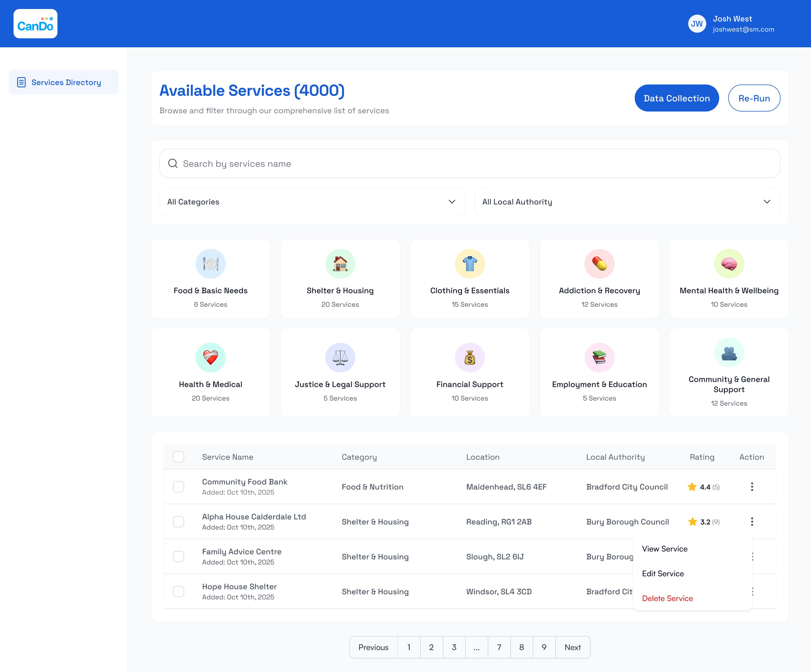This screenshot has width=811, height=672.
Task: Go to the Next page
Action: pyautogui.click(x=573, y=647)
